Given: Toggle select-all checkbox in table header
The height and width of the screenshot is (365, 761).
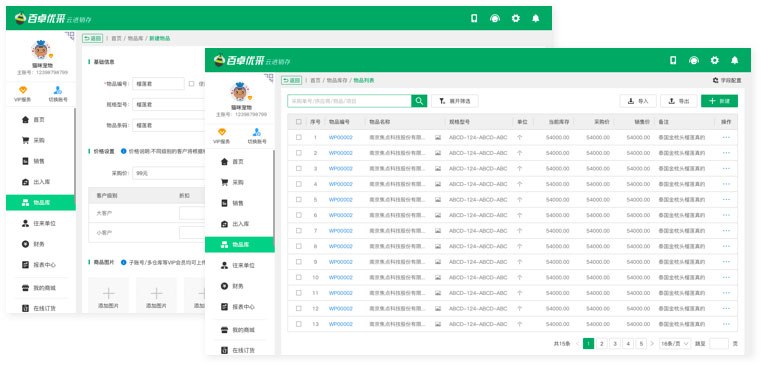Looking at the screenshot, I should [x=298, y=122].
